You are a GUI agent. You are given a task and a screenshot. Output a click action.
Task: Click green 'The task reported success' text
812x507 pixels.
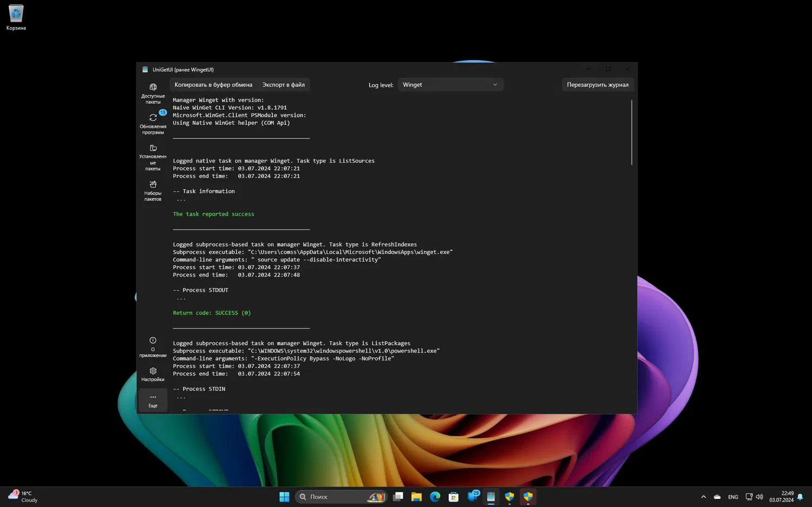(213, 214)
